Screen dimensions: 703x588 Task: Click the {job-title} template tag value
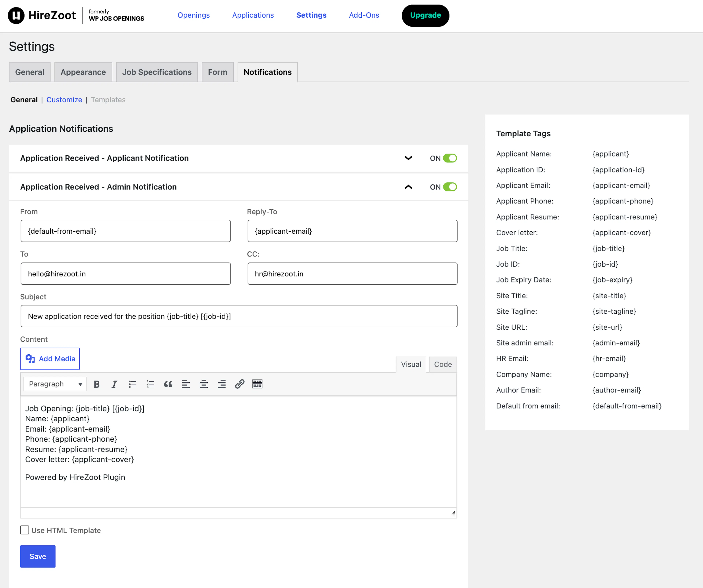click(x=609, y=248)
